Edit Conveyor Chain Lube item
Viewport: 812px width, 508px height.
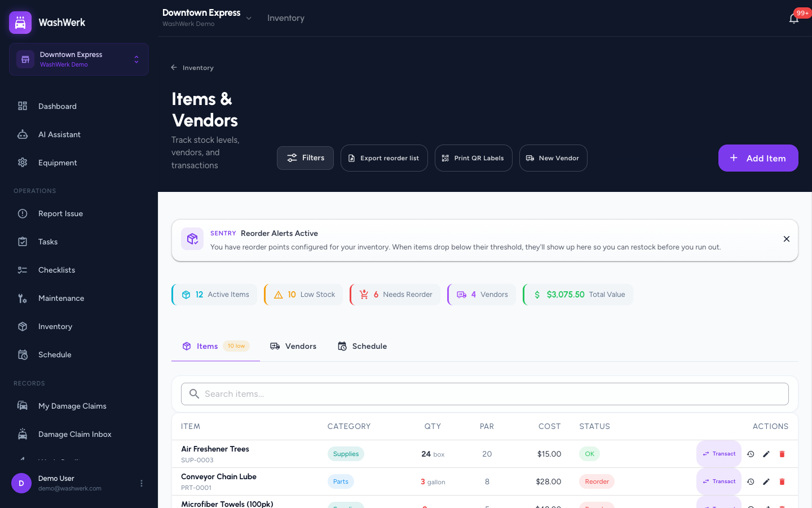tap(766, 481)
